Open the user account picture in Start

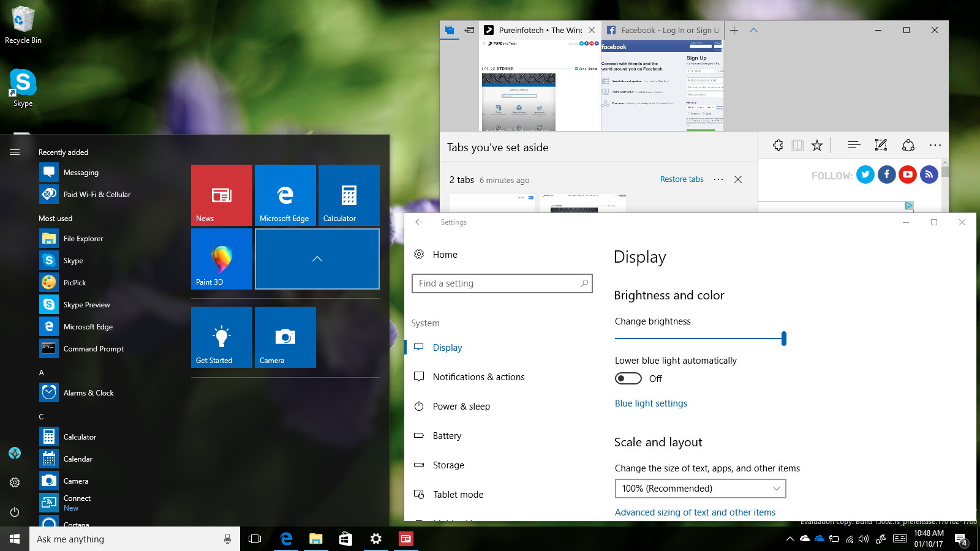tap(15, 453)
